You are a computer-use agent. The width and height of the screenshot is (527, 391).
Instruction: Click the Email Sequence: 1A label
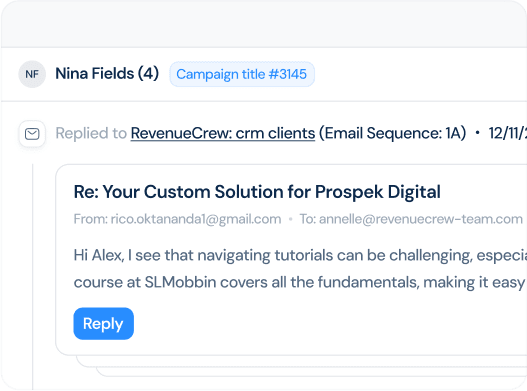(x=392, y=133)
